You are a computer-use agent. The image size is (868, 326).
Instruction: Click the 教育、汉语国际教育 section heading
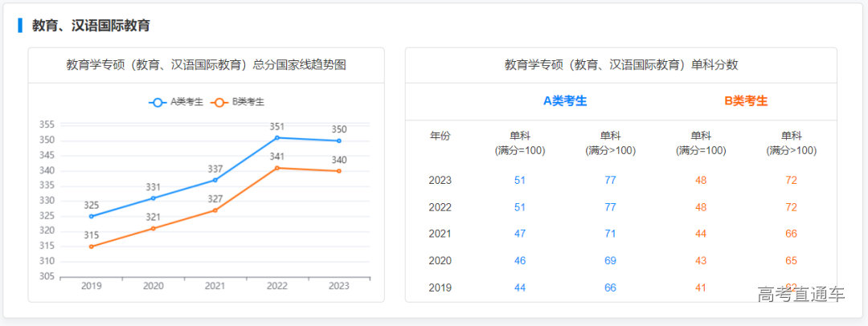pyautogui.click(x=91, y=26)
